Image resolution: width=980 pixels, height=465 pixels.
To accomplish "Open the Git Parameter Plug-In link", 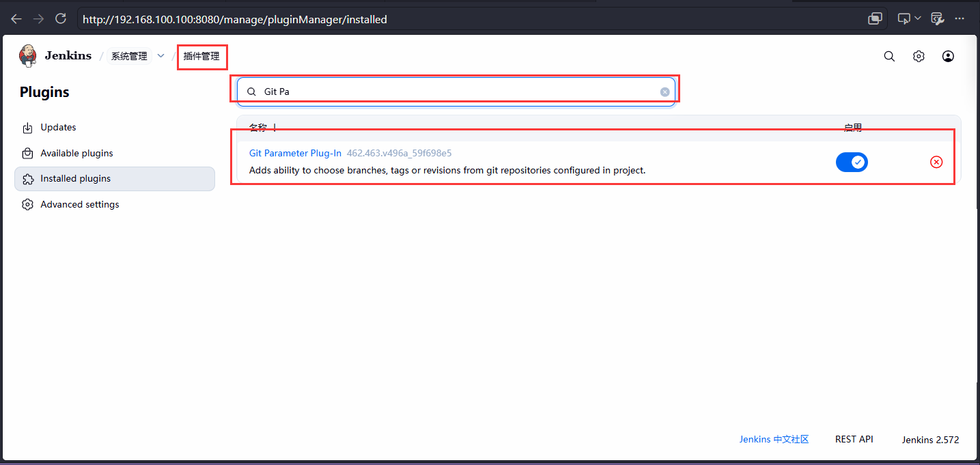I will (295, 153).
